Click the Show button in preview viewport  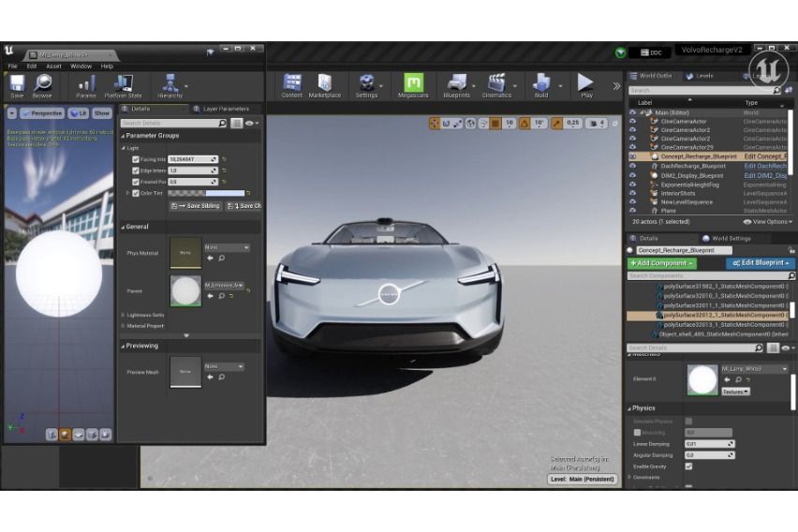pyautogui.click(x=102, y=113)
